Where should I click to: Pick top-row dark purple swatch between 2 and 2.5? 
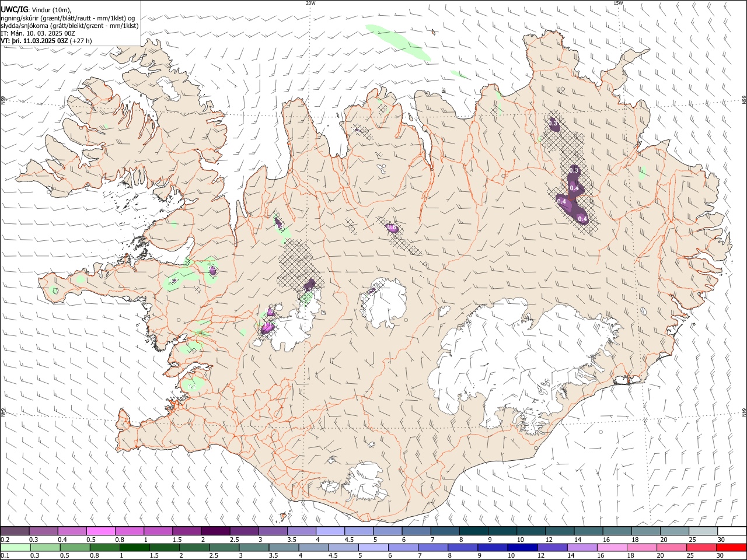(215, 531)
